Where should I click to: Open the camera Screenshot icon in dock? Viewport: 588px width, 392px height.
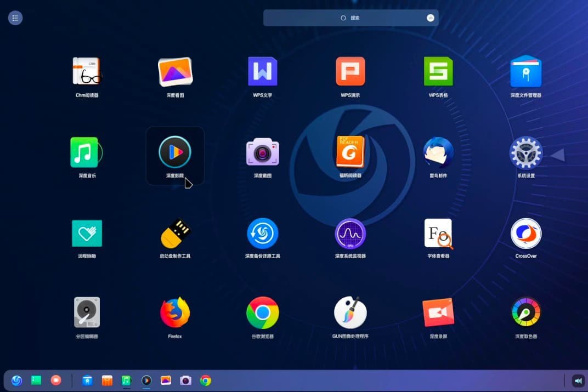pos(185,380)
